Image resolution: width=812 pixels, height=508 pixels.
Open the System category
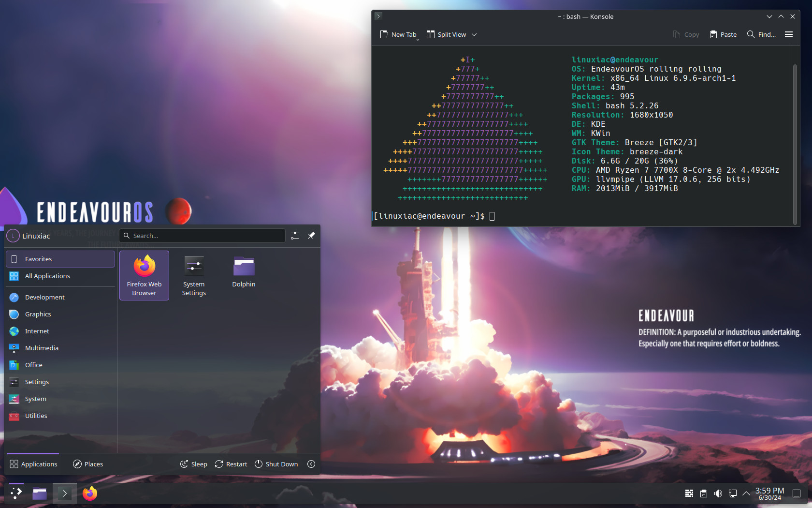tap(60, 399)
